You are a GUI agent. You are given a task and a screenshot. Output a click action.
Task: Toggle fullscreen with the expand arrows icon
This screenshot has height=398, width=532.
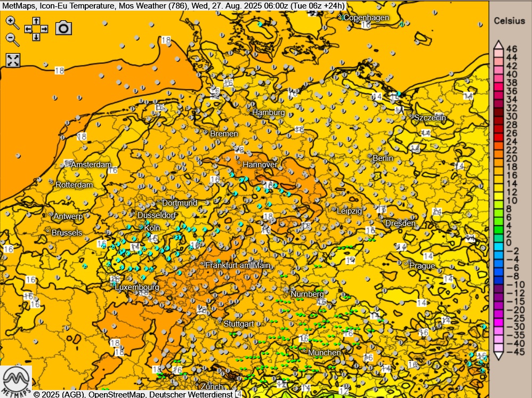coord(13,60)
